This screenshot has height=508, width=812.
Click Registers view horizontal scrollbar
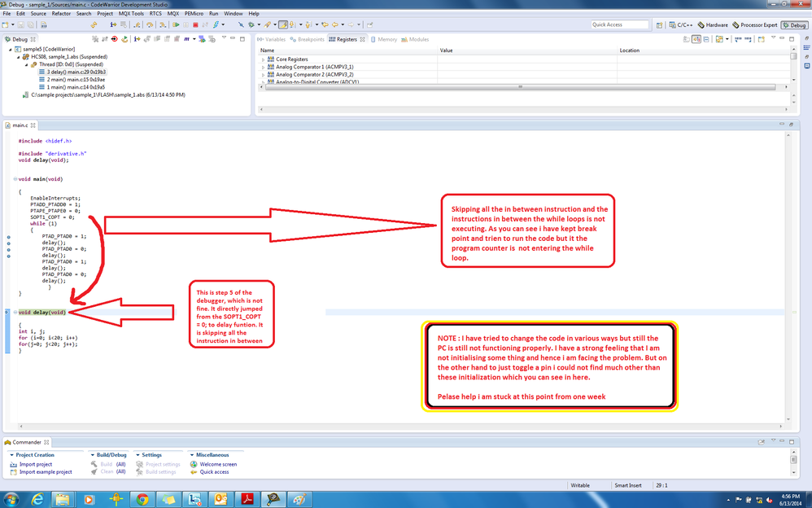[x=521, y=87]
